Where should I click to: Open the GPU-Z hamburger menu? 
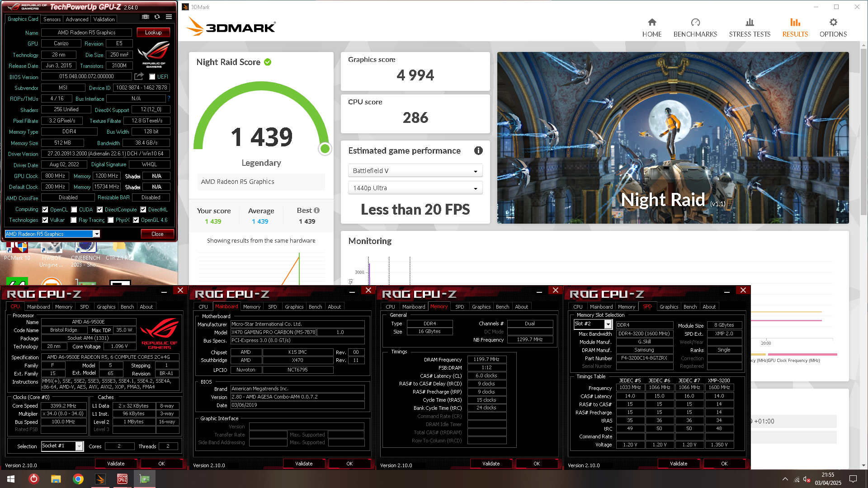[x=169, y=17]
